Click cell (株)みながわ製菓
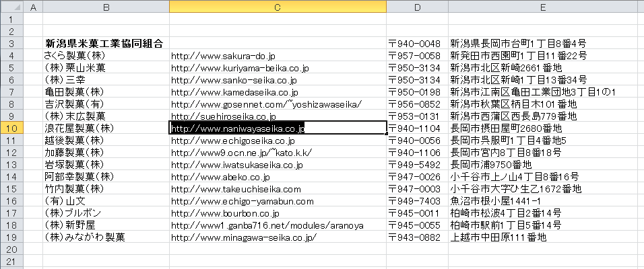 pyautogui.click(x=106, y=237)
